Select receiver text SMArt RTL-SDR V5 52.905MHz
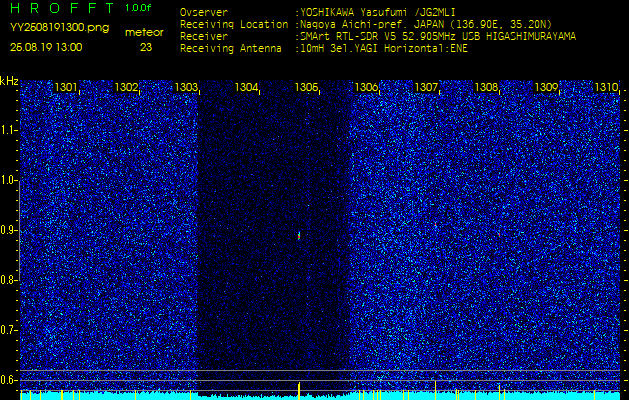 [379, 37]
